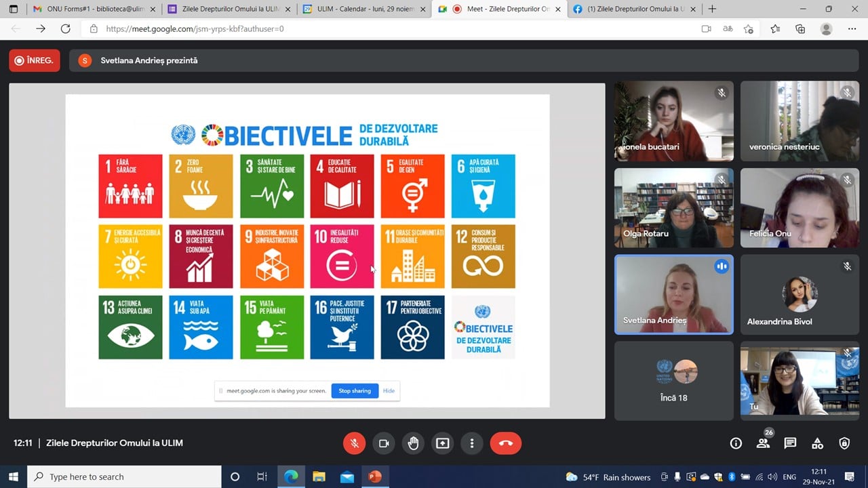Leave the call with red hang-up button
The image size is (868, 488).
tap(506, 443)
